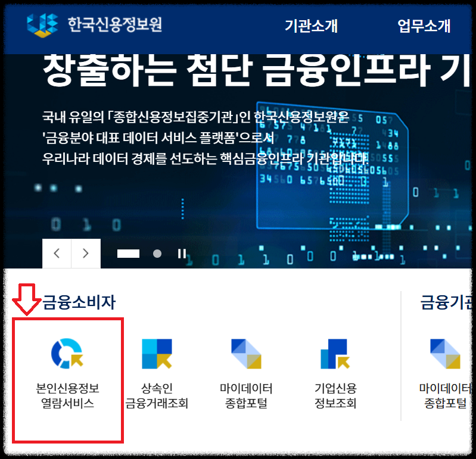The width and height of the screenshot is (476, 459).
Task: Open the 기관소개 menu
Action: [x=311, y=26]
